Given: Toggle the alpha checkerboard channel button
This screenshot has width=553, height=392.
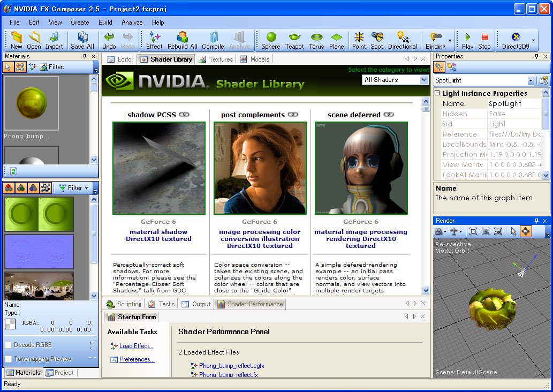Looking at the screenshot, I should point(46,188).
